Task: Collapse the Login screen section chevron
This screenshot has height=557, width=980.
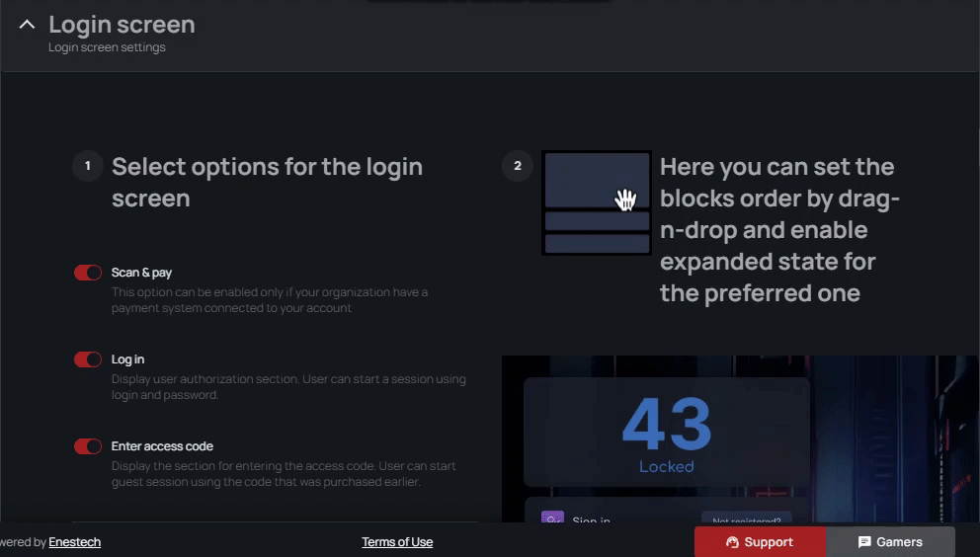Action: pos(27,25)
